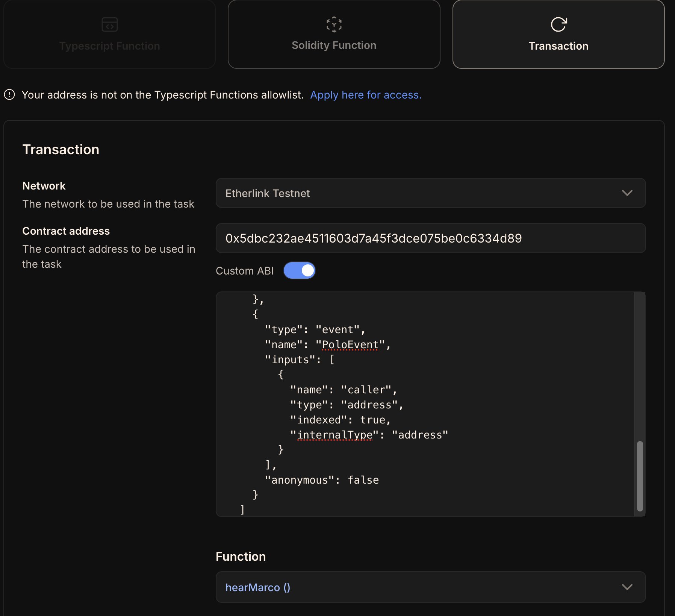Image resolution: width=675 pixels, height=616 pixels.
Task: Switch to the Solidity Function tab
Action: 334,34
